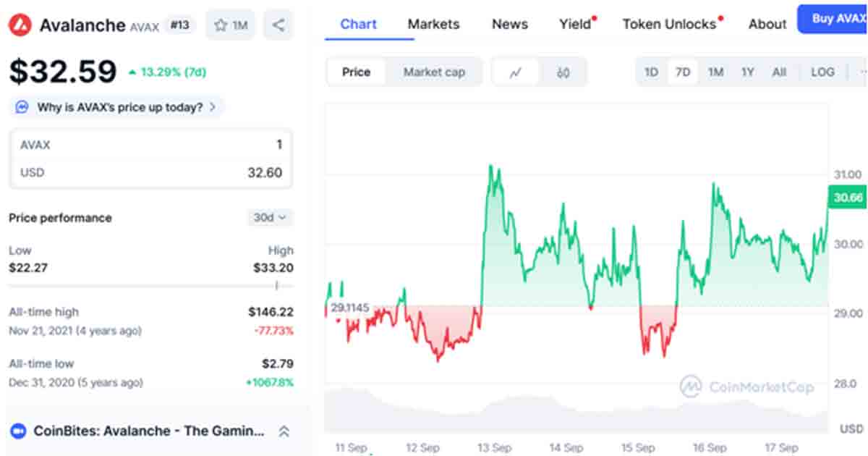Click the CoinMarketCap watermark logo
This screenshot has height=456, width=868.
click(x=746, y=387)
